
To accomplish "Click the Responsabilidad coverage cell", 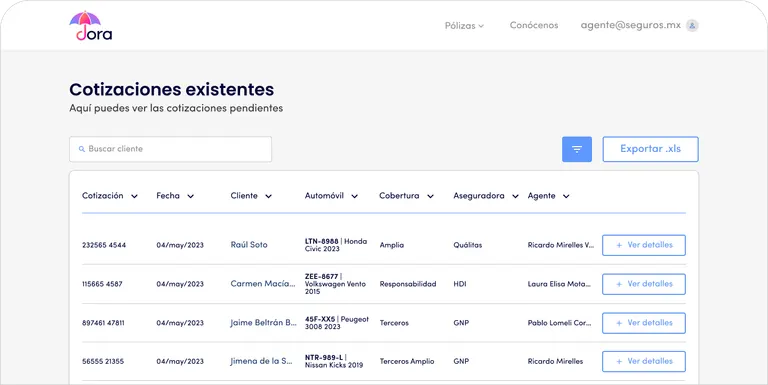I will click(408, 284).
